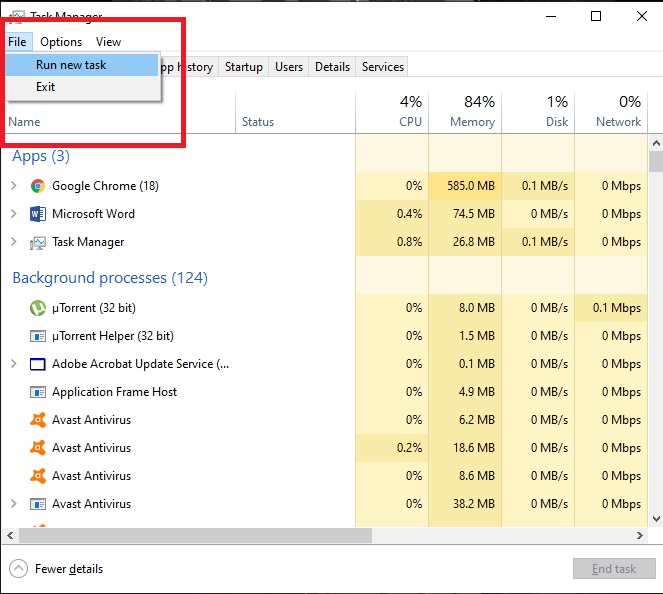
Task: Click the Background processes (124) heading
Action: tap(110, 278)
